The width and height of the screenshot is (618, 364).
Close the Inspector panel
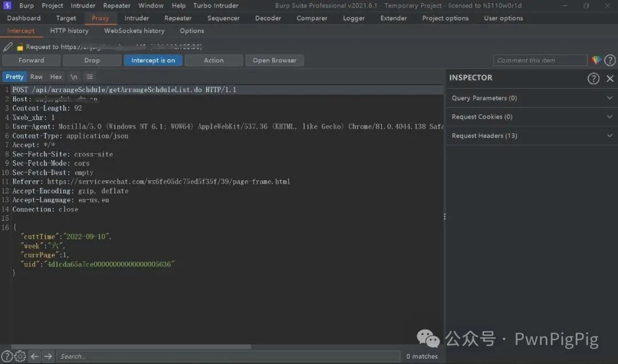coord(610,78)
